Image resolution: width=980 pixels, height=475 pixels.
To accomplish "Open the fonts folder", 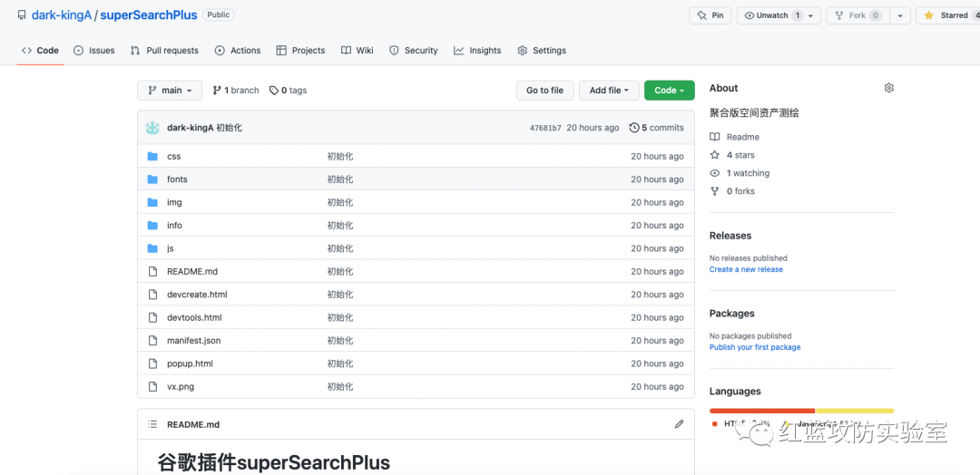I will 177,179.
